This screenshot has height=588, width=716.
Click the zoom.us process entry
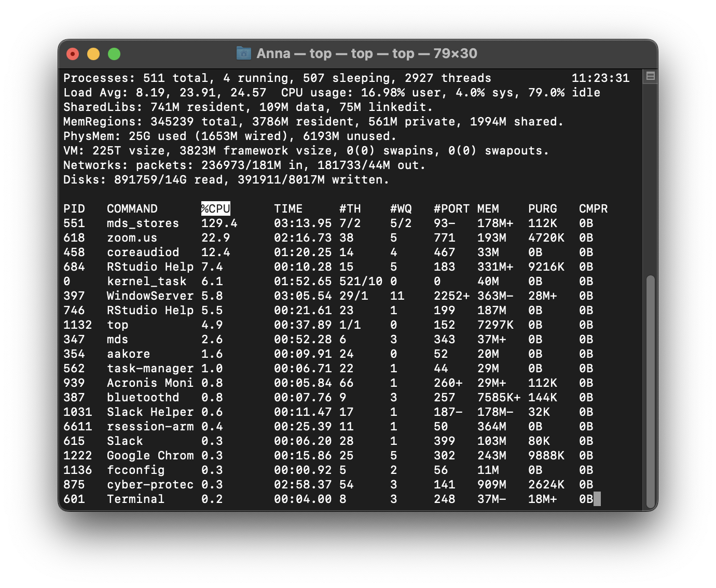coord(132,238)
